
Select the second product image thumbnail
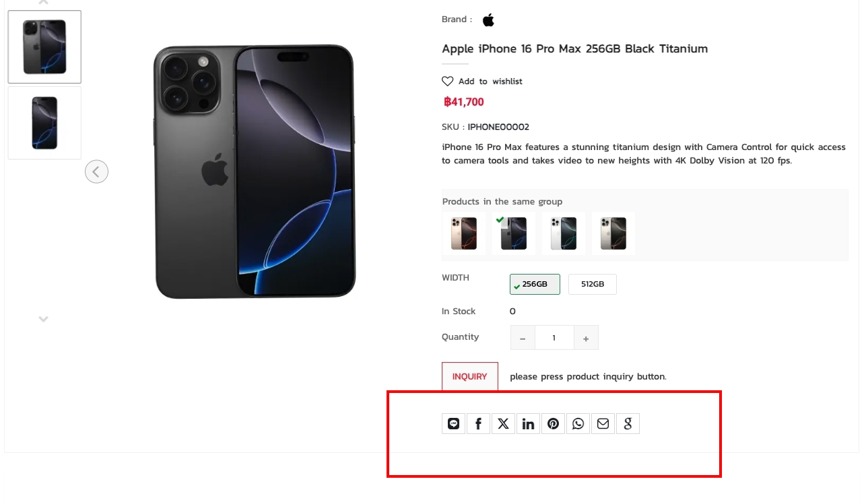(x=44, y=123)
